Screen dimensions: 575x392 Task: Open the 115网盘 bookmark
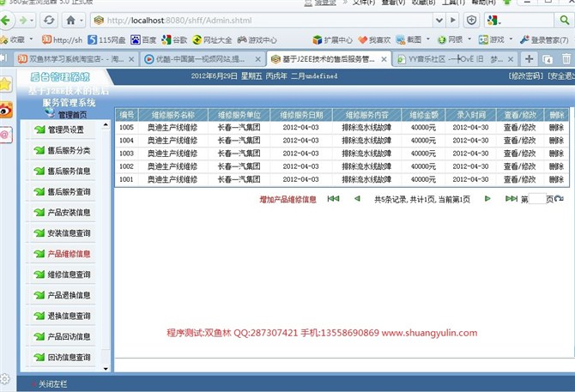106,40
